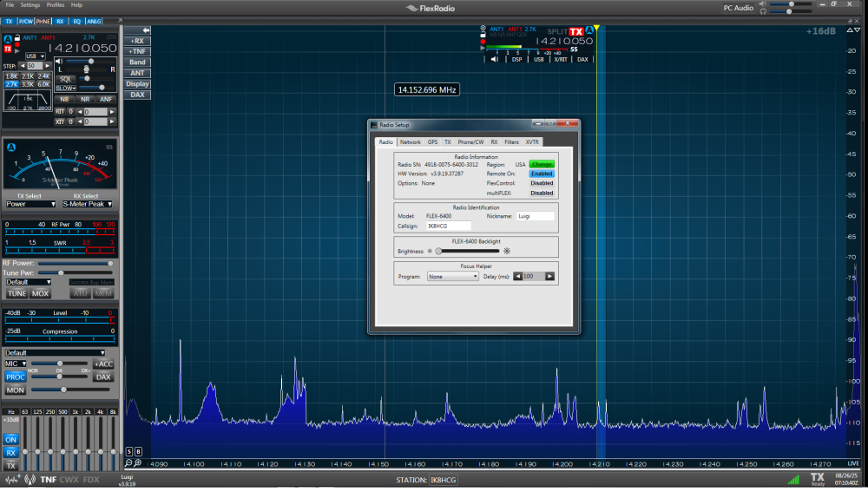Adjust the backlight Brightness slider
868x492 pixels.
pyautogui.click(x=468, y=252)
